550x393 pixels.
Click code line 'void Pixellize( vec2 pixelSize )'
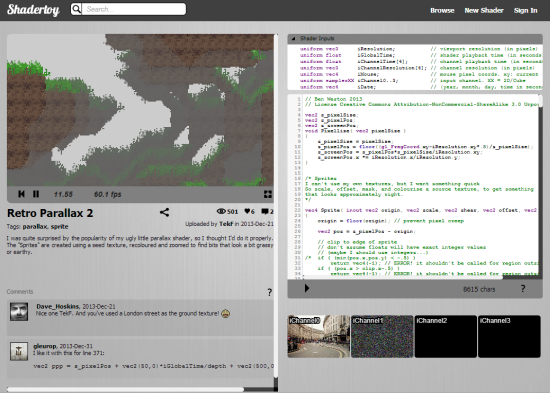355,131
